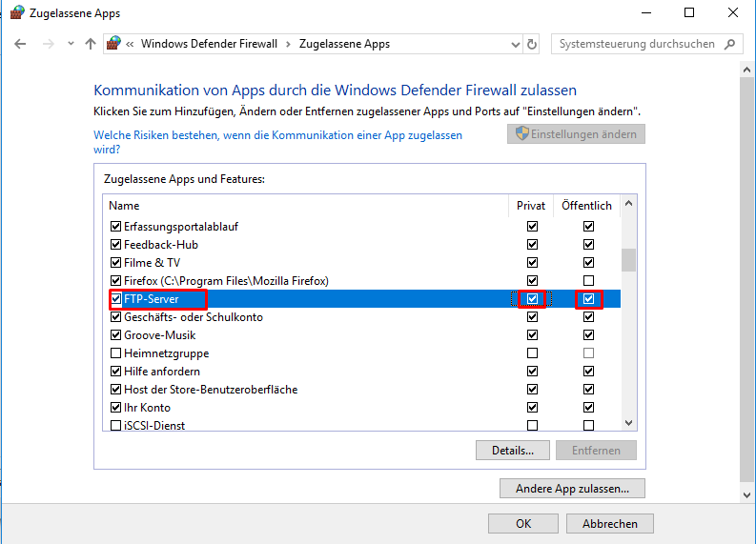Refresh the Zugelassene Apps page
The width and height of the screenshot is (756, 544).
tap(531, 45)
